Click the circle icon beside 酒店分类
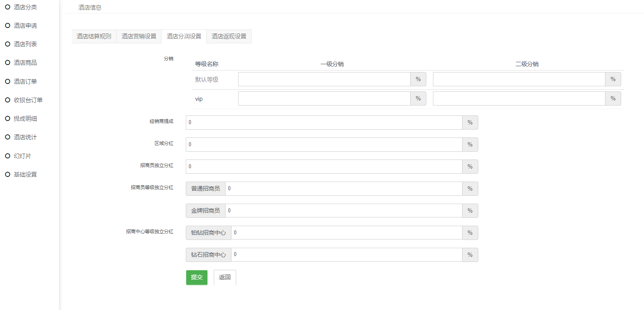Image resolution: width=644 pixels, height=310 pixels. (x=7, y=7)
